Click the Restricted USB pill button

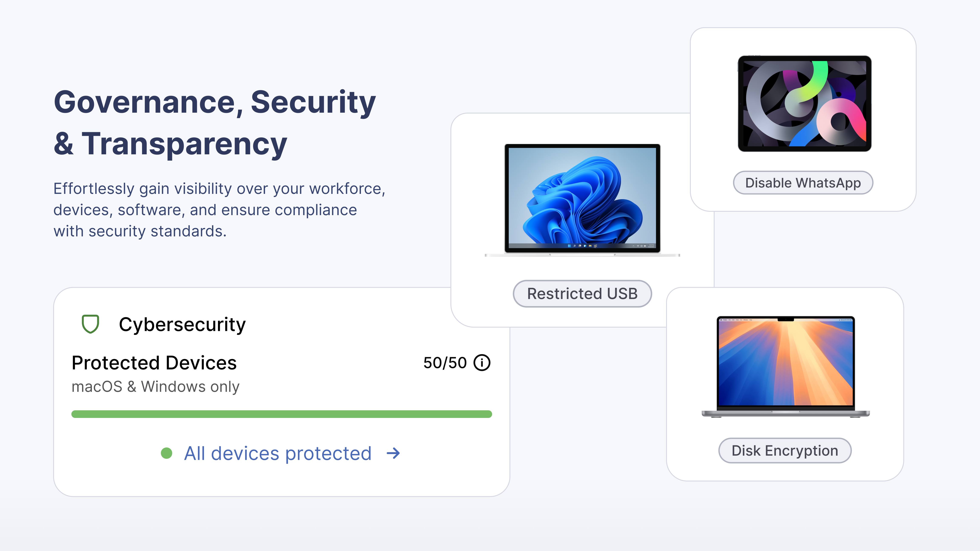[x=582, y=294]
